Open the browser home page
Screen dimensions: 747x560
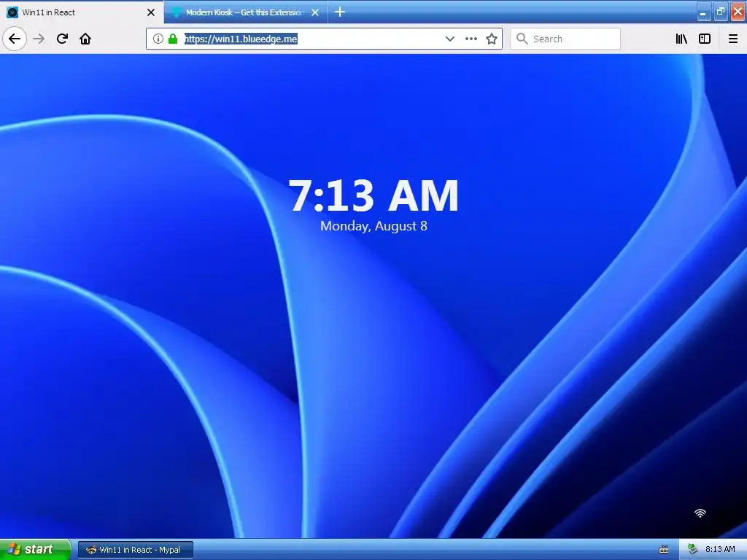pos(85,39)
